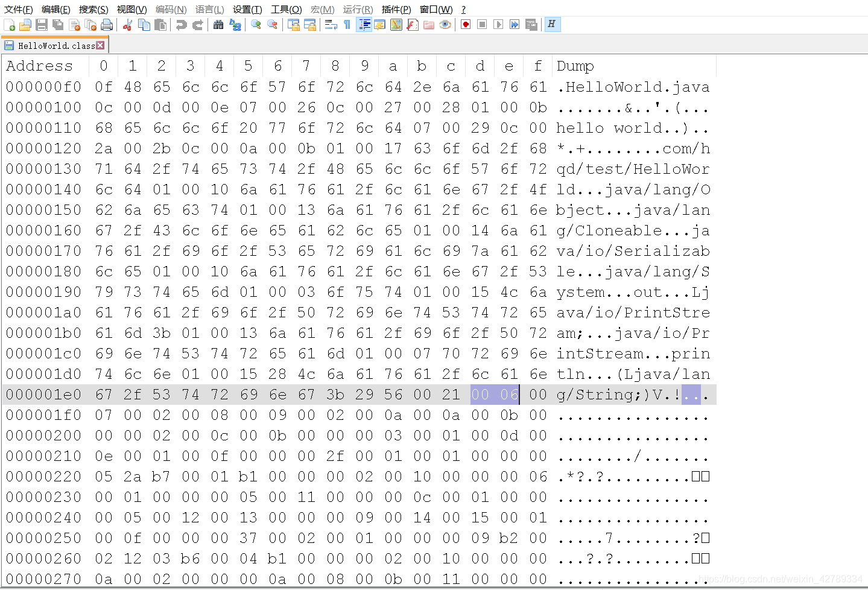Viewport: 868px width, 590px height.
Task: Click address cell 00000270
Action: coord(44,579)
